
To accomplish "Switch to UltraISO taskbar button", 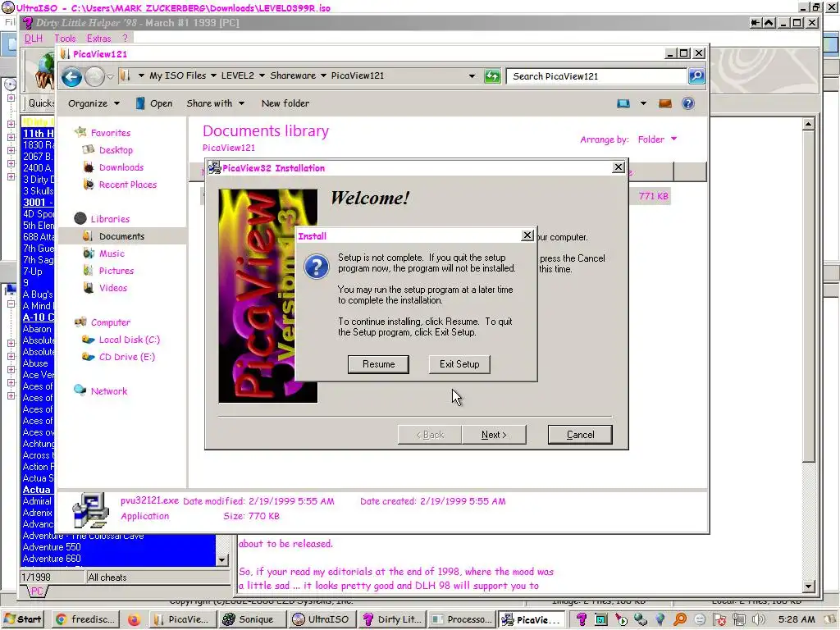I will [x=322, y=619].
